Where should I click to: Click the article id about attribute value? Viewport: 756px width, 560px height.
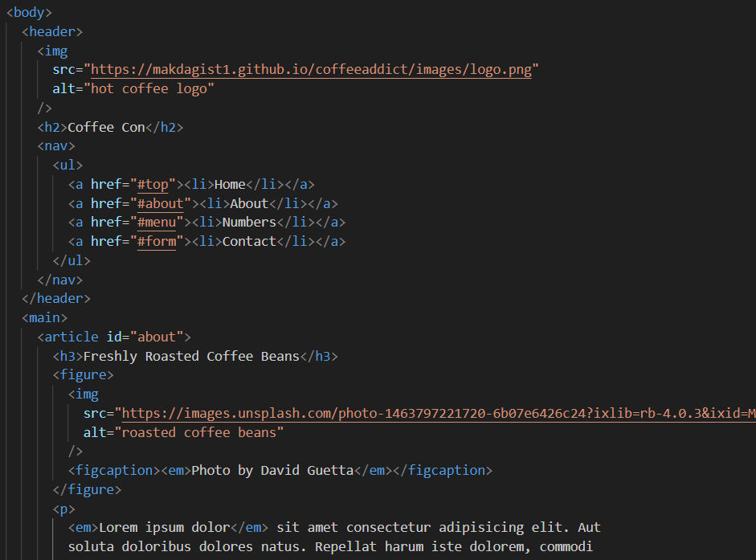pyautogui.click(x=157, y=337)
